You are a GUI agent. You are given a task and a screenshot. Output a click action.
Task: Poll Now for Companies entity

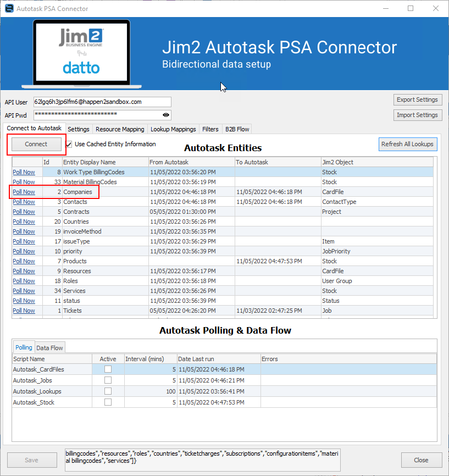pyautogui.click(x=24, y=192)
